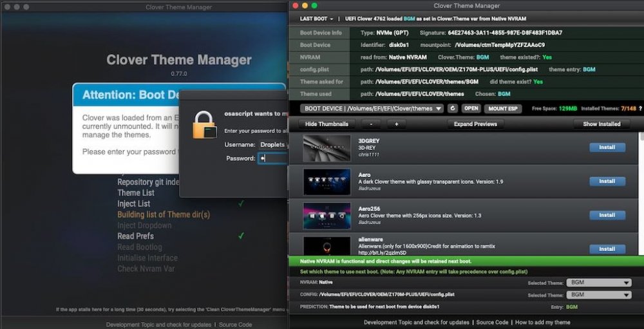Click the Username field showing Droplets
Image resolution: width=644 pixels, height=329 pixels.
pyautogui.click(x=273, y=145)
